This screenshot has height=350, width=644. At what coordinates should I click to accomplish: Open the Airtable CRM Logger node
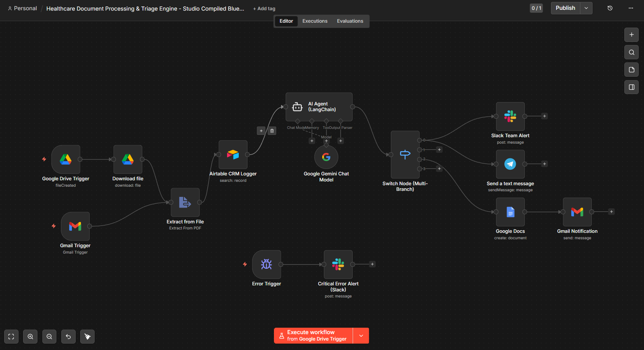[x=233, y=155]
